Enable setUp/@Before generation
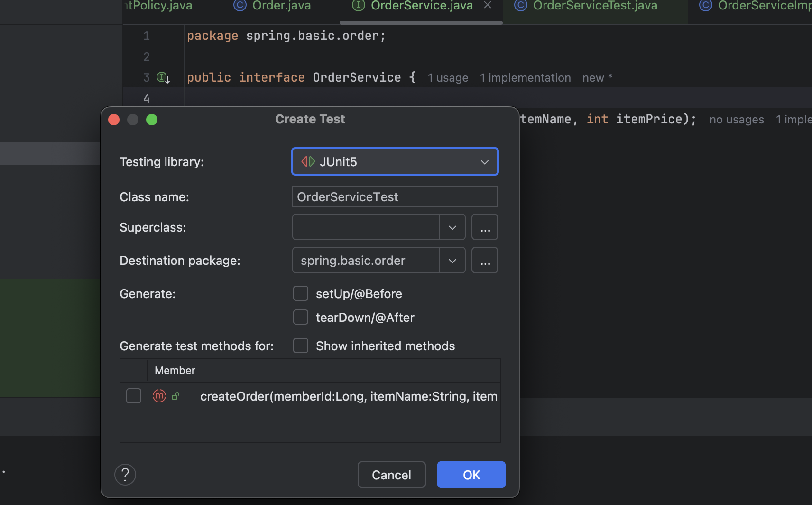The image size is (812, 505). [301, 293]
